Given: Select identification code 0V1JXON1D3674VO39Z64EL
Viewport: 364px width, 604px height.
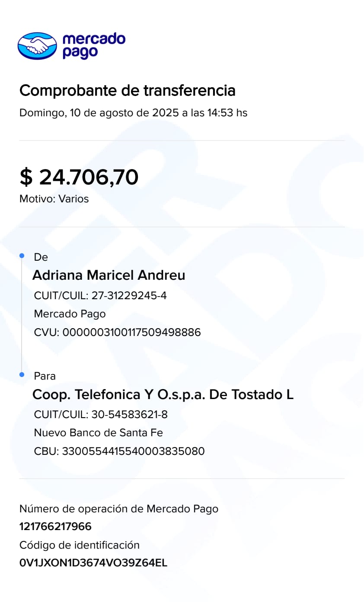Looking at the screenshot, I should [93, 563].
